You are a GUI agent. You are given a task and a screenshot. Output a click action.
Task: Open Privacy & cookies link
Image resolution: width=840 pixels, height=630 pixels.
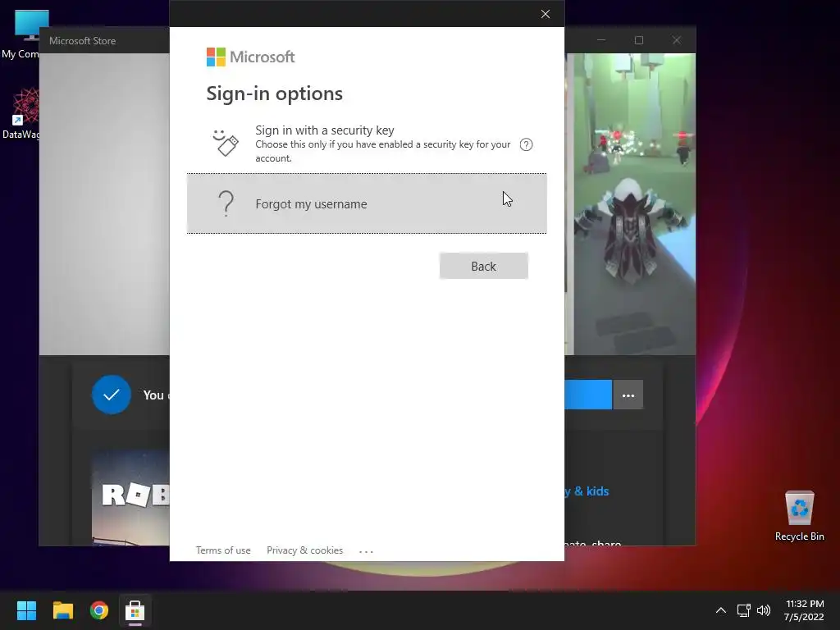pyautogui.click(x=305, y=550)
